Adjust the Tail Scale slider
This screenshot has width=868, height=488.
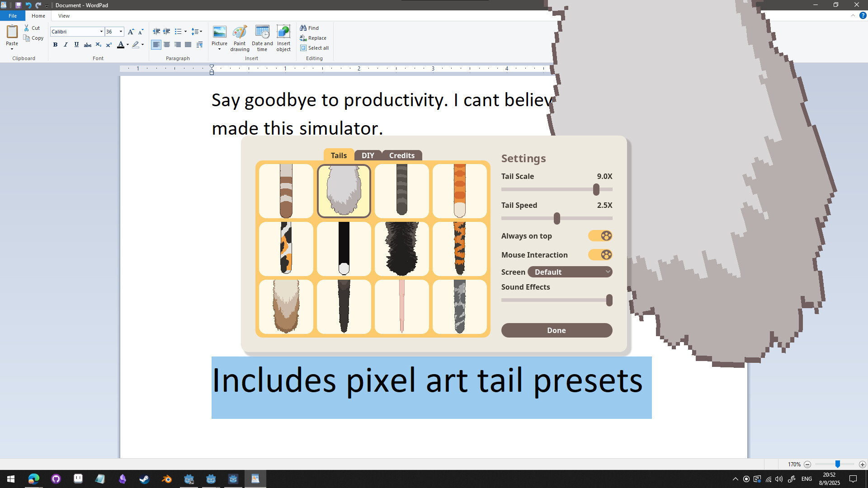tap(596, 189)
